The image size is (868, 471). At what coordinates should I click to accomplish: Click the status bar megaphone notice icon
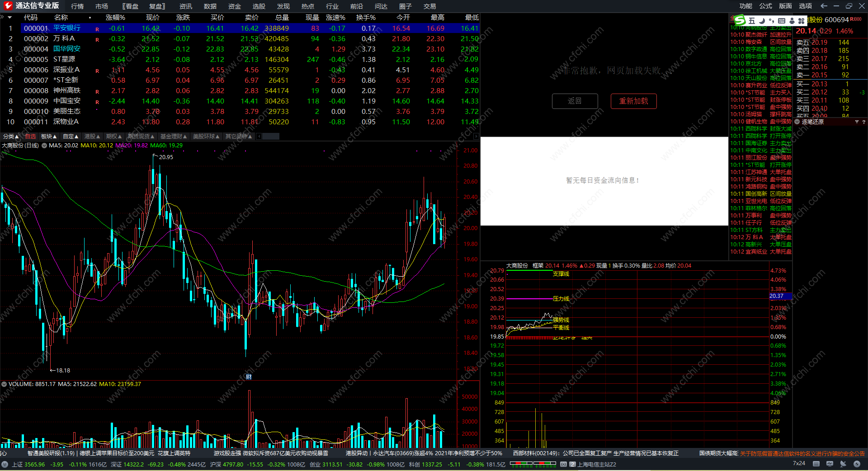843,464
